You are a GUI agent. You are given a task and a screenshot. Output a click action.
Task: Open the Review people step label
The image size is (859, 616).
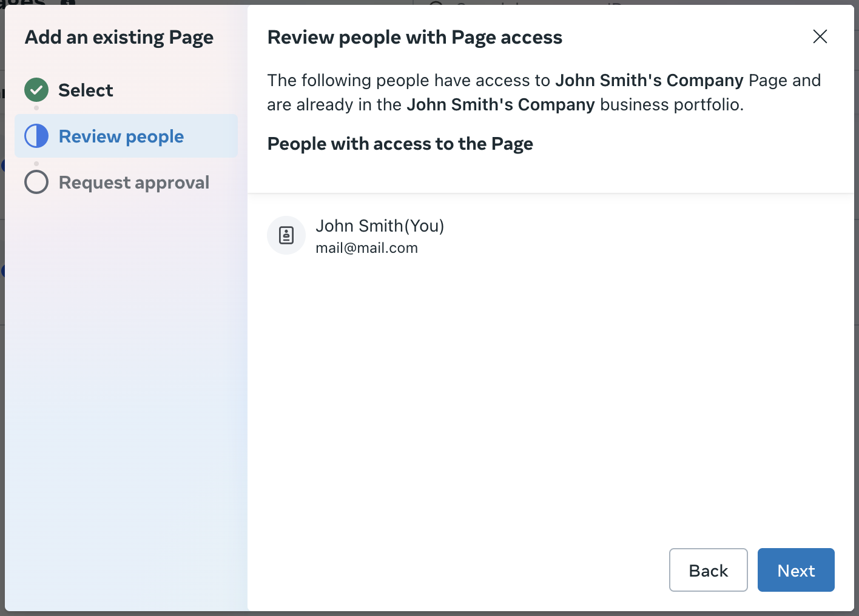point(121,136)
